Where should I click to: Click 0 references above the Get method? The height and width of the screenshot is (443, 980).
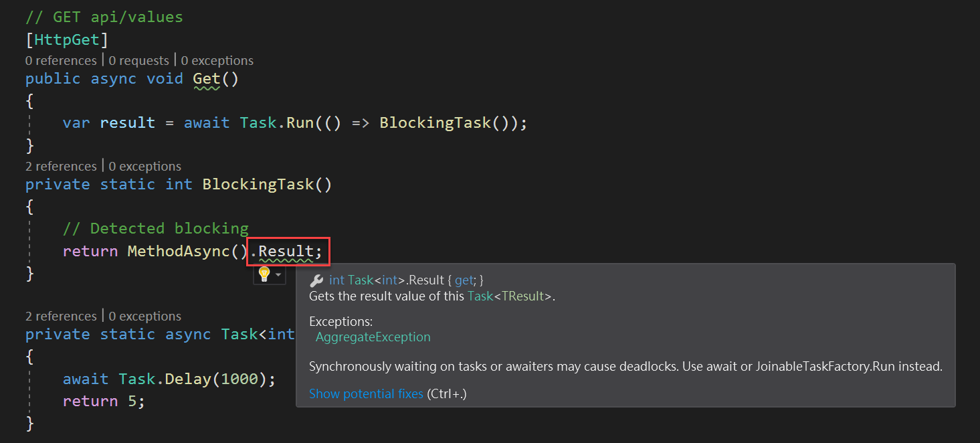point(61,60)
